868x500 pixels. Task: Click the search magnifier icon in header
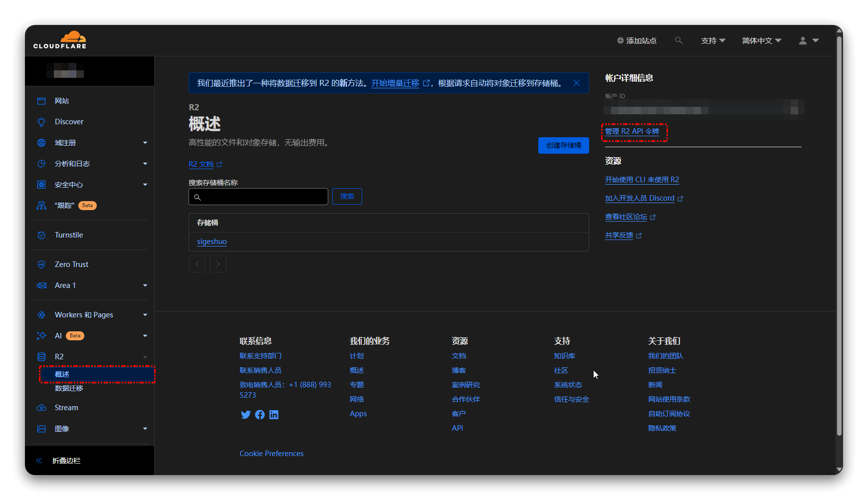678,40
